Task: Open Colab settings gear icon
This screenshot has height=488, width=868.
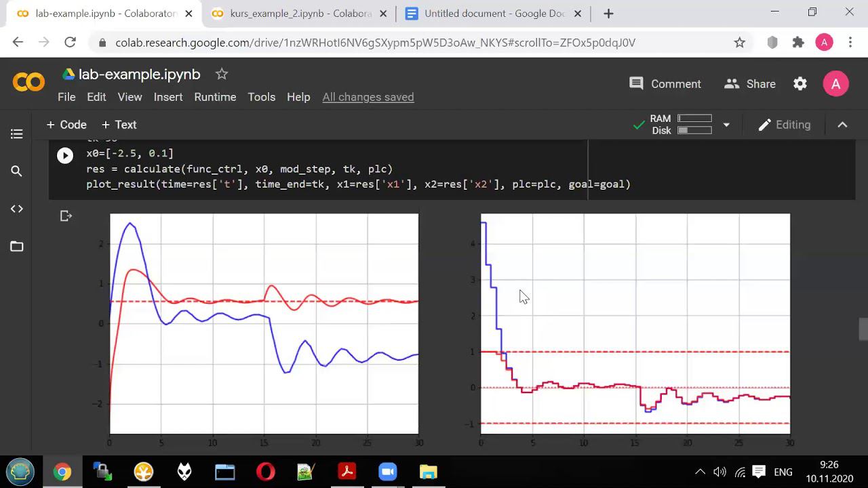Action: pos(800,84)
